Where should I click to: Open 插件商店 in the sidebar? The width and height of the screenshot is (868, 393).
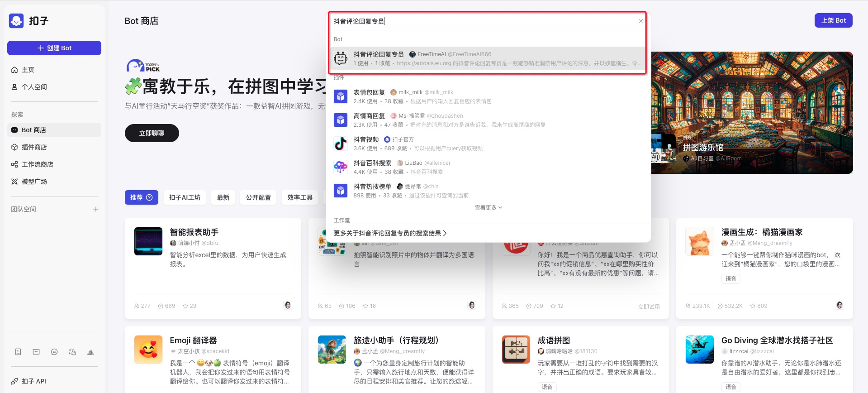[34, 147]
